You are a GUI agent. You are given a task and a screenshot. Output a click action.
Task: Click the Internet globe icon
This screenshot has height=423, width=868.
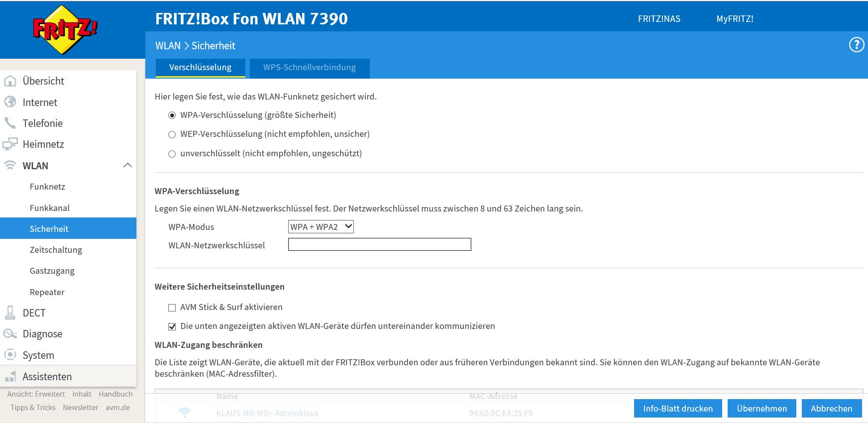[x=10, y=102]
